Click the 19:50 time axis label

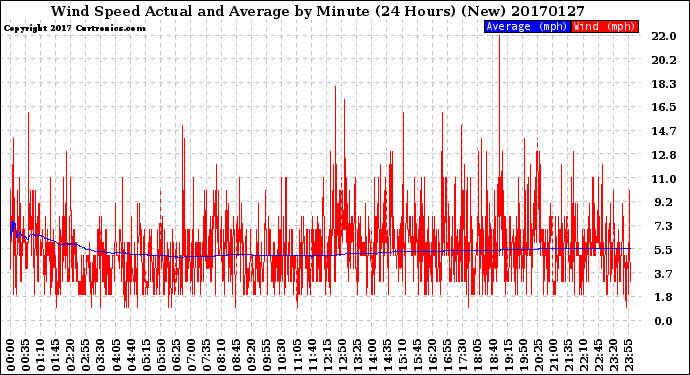pos(523,355)
